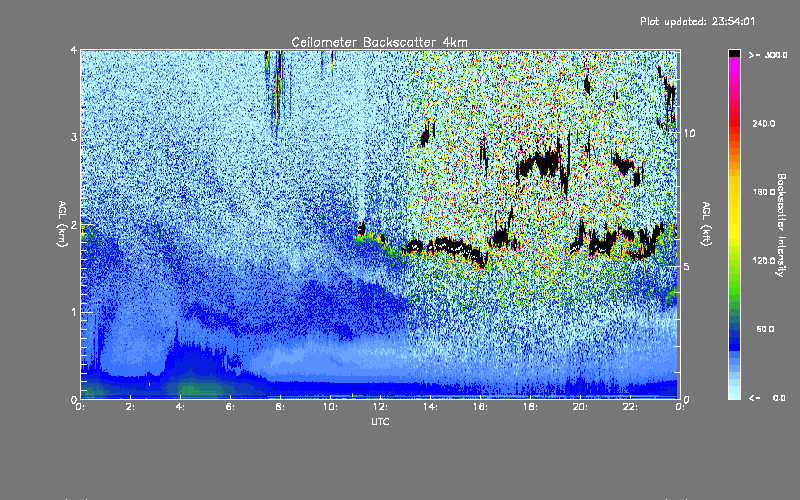Click the '18:' time tick label
Screen dimensions: 800x500
pos(530,407)
